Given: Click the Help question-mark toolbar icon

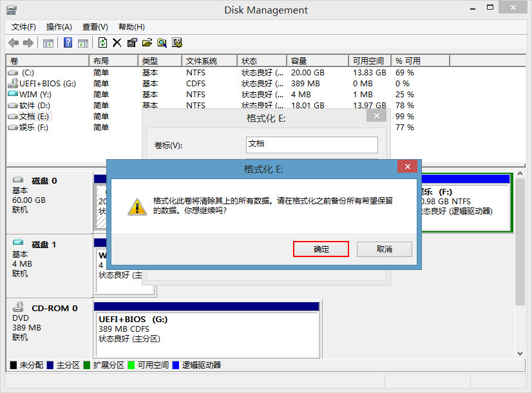Looking at the screenshot, I should (68, 43).
